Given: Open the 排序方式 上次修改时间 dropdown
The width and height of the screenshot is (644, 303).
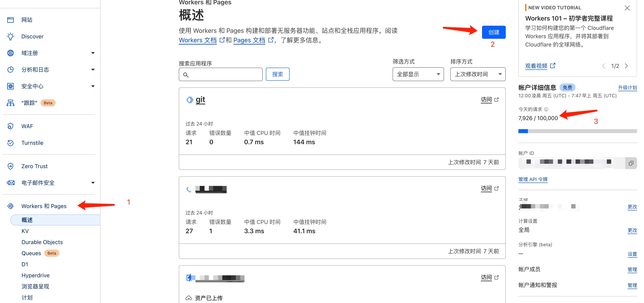Looking at the screenshot, I should [478, 74].
